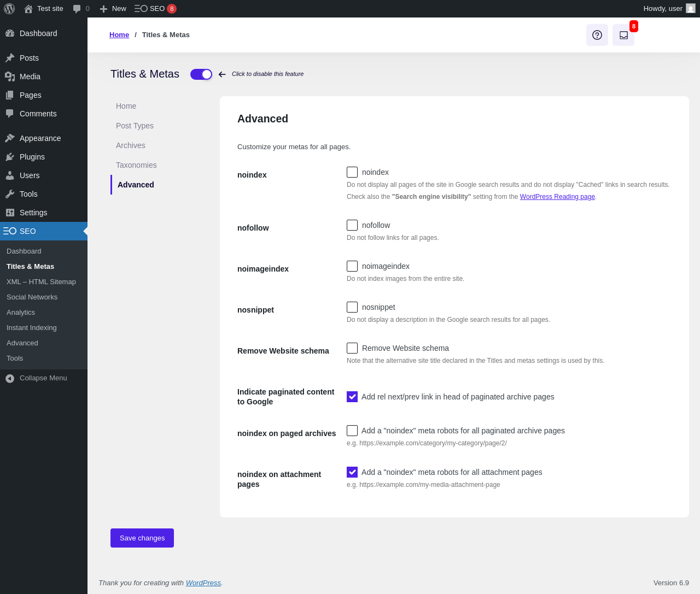This screenshot has height=594, width=700.
Task: Open the New content dropdown
Action: coord(113,9)
